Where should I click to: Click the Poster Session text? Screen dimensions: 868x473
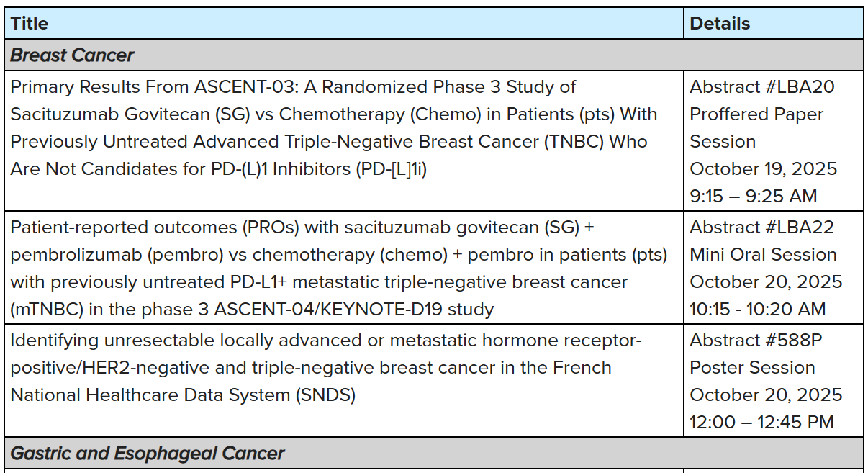752,368
